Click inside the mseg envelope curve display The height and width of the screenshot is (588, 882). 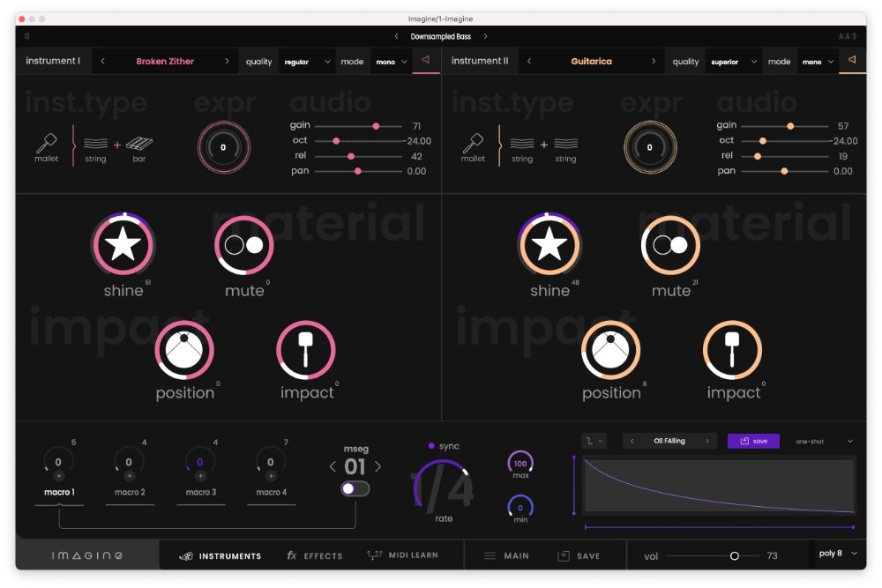[x=719, y=485]
